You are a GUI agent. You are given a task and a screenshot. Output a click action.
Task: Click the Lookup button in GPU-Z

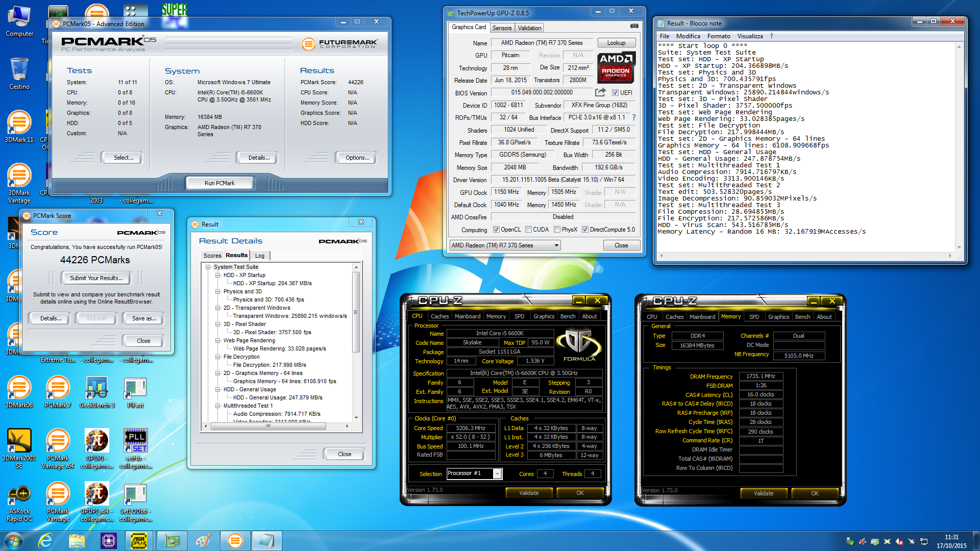tap(616, 43)
